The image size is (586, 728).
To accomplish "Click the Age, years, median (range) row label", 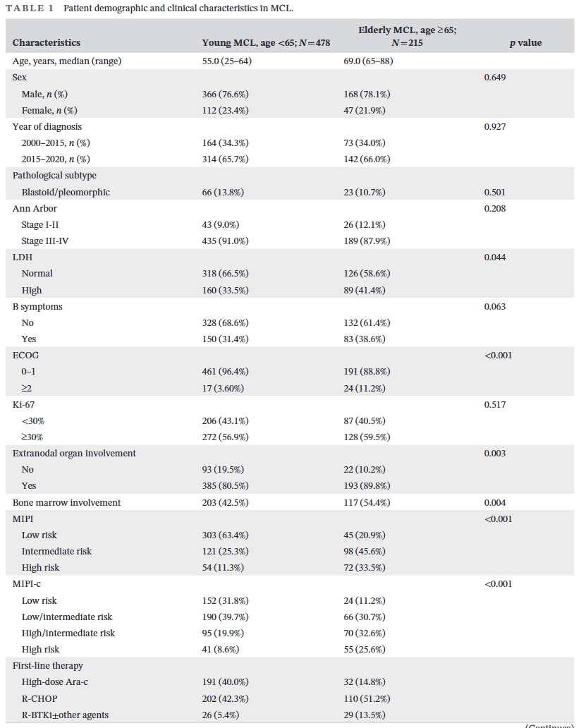I will (x=67, y=61).
